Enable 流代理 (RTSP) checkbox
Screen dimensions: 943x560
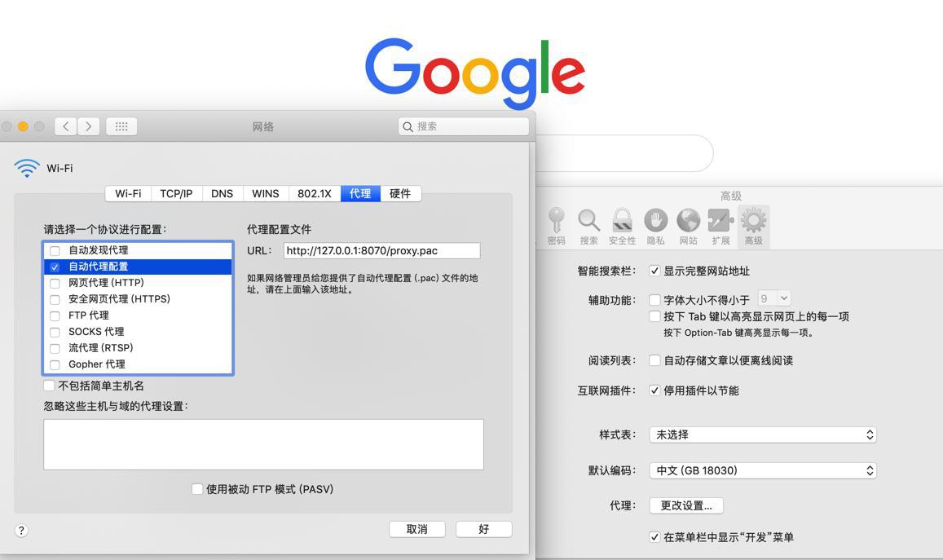(55, 348)
